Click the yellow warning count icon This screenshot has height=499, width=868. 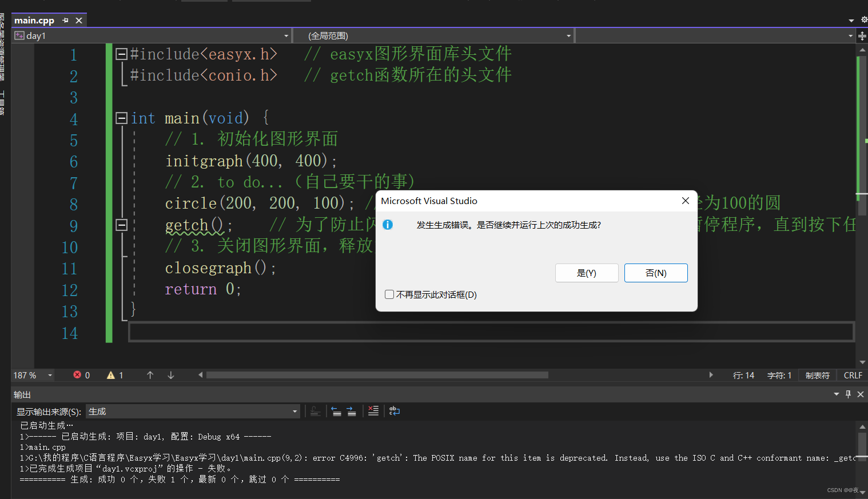click(x=111, y=375)
